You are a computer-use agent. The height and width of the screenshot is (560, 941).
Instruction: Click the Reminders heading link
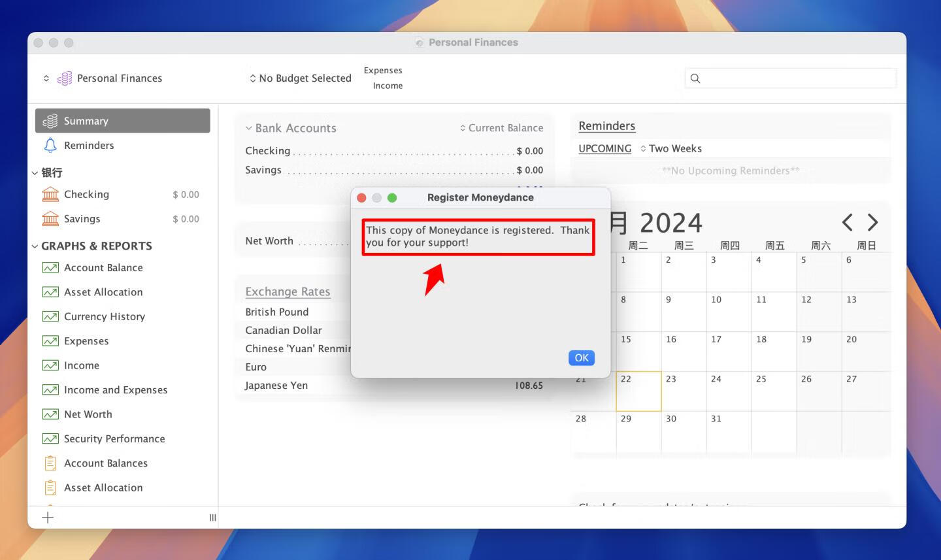tap(606, 125)
